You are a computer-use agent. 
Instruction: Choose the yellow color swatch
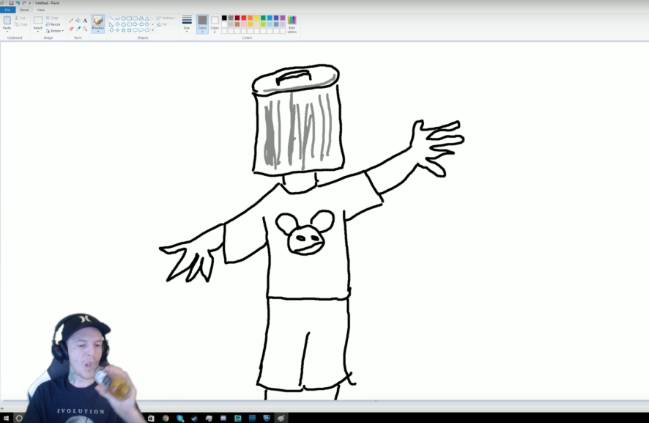tap(257, 18)
